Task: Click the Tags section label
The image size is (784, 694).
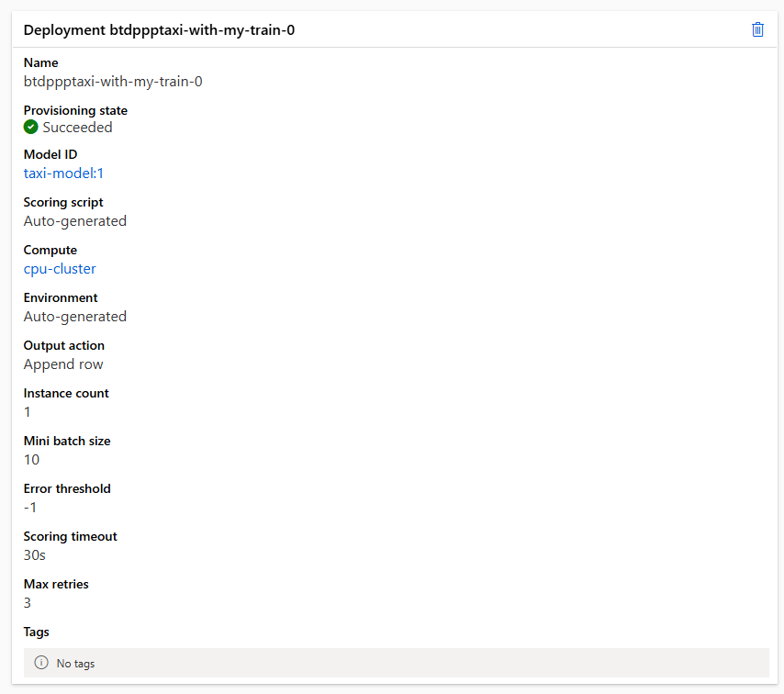Action: coord(36,632)
